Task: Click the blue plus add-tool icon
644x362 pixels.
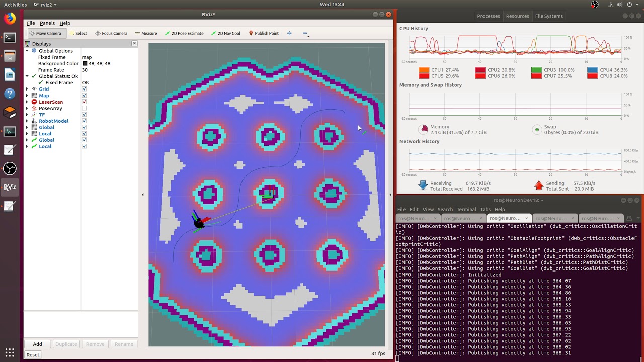Action: (x=289, y=33)
